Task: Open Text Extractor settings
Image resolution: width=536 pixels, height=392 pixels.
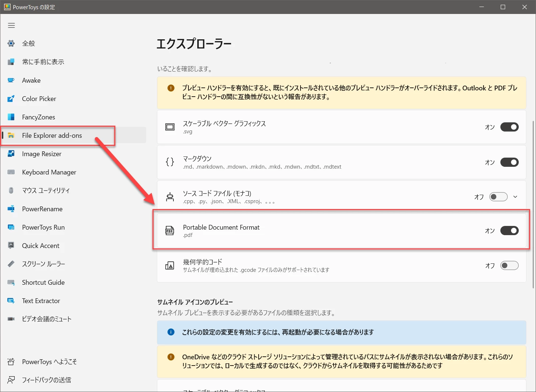Action: coord(73,301)
